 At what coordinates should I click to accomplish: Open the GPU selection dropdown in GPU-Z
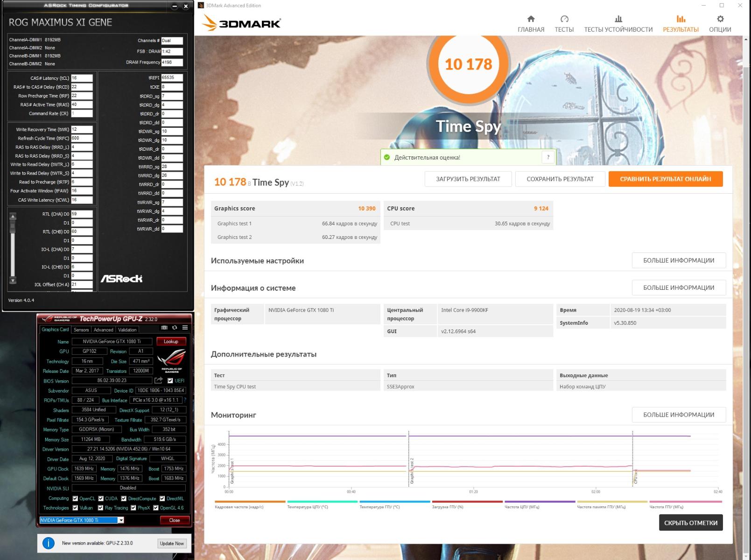[120, 520]
